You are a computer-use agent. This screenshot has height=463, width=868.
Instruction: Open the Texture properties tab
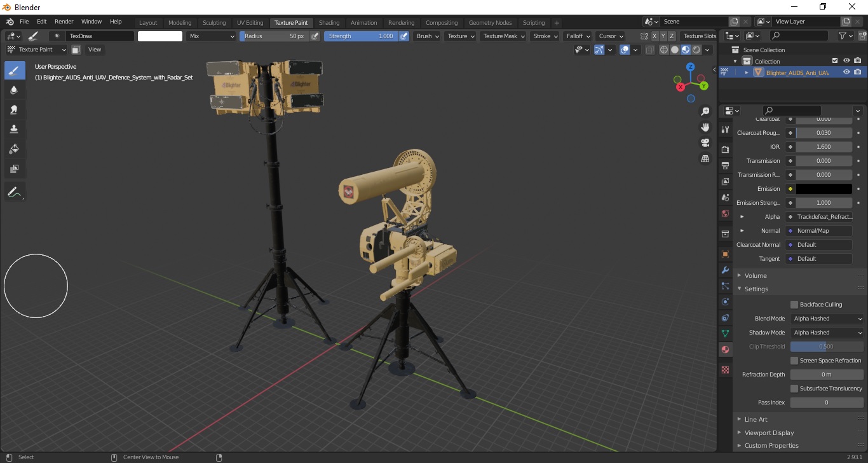click(x=725, y=370)
